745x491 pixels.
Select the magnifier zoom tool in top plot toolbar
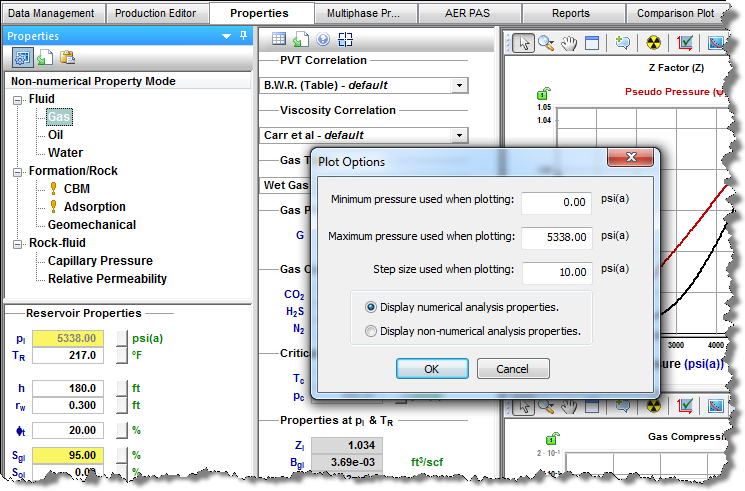pyautogui.click(x=546, y=44)
